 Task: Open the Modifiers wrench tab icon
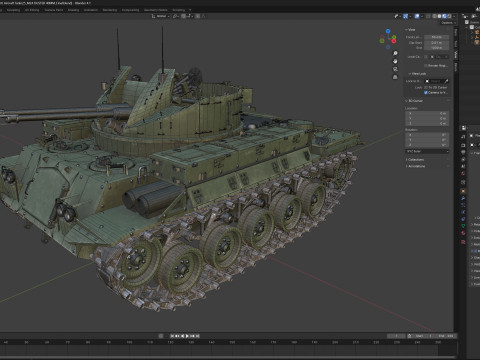(x=463, y=198)
